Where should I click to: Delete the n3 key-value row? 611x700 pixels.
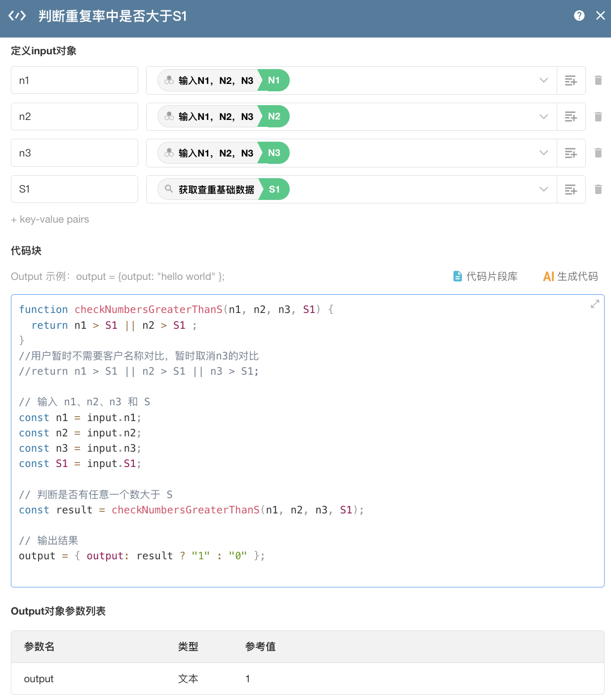(598, 153)
